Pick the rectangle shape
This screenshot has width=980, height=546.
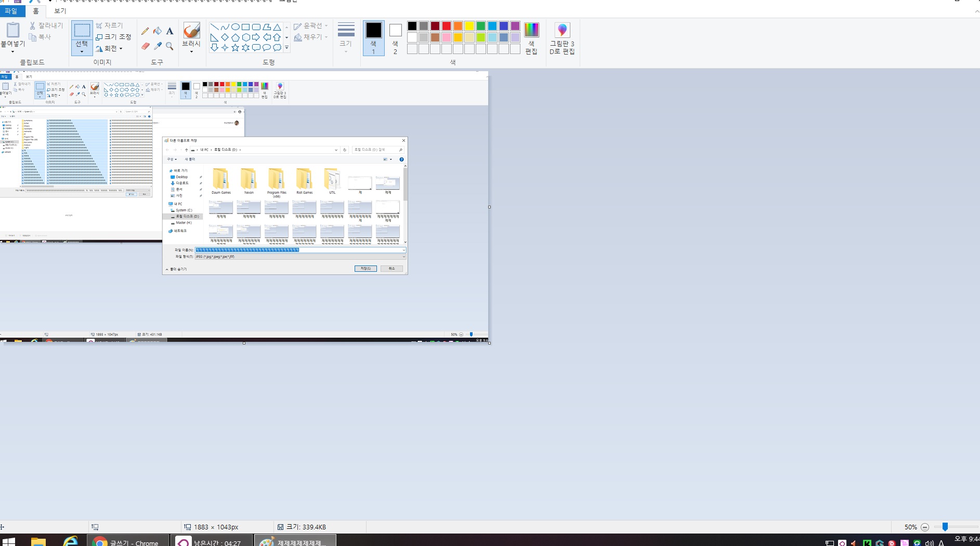point(245,27)
